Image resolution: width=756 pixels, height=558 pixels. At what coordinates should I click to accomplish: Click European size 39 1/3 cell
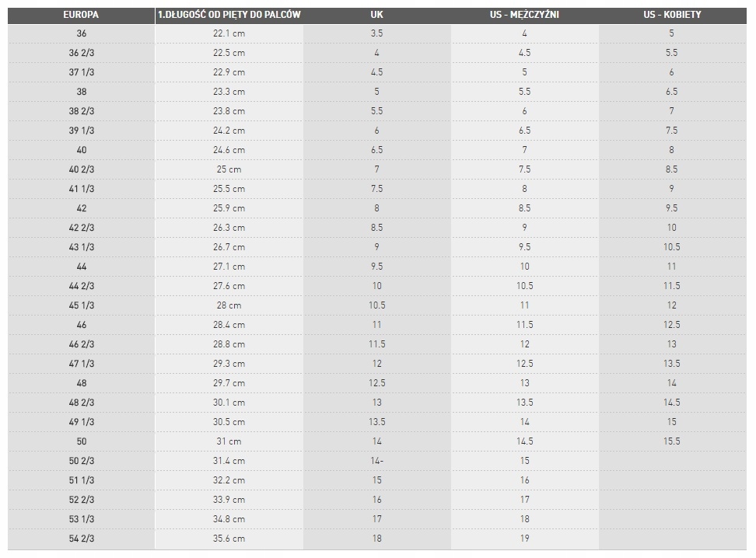coord(82,131)
